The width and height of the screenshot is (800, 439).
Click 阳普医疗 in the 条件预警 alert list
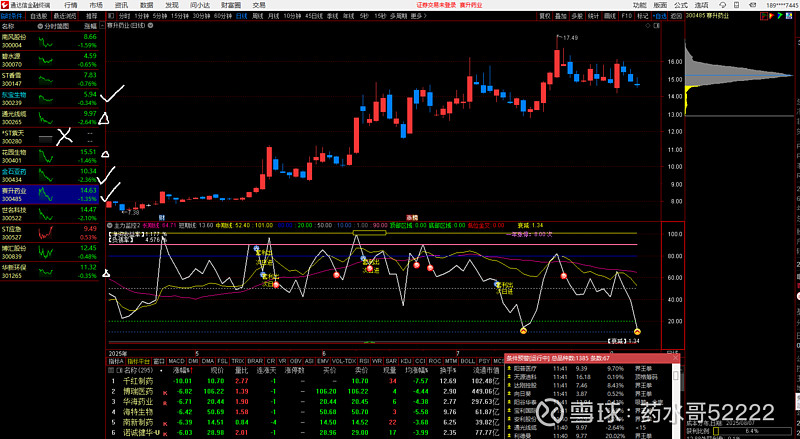(523, 369)
